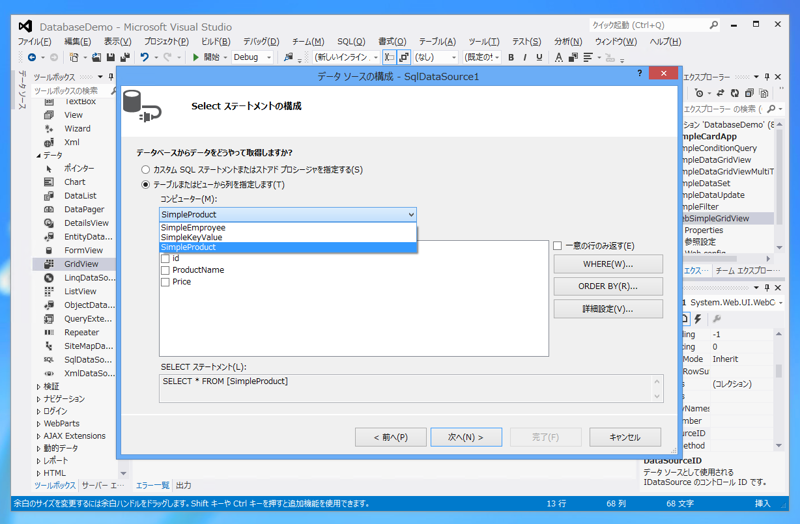The image size is (800, 524).
Task: Click the Show All Files icon in Solution Explorer
Action: pos(764,93)
